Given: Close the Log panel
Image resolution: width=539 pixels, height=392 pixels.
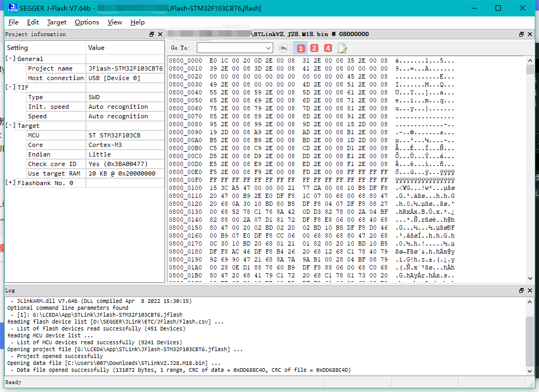Looking at the screenshot, I should point(530,291).
